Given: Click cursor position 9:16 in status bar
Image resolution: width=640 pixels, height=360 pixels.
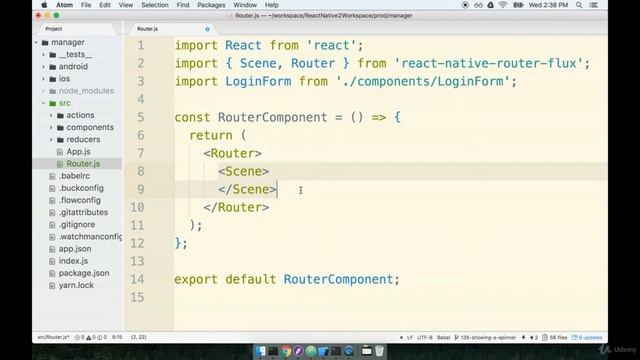Looking at the screenshot, I should (117, 338).
